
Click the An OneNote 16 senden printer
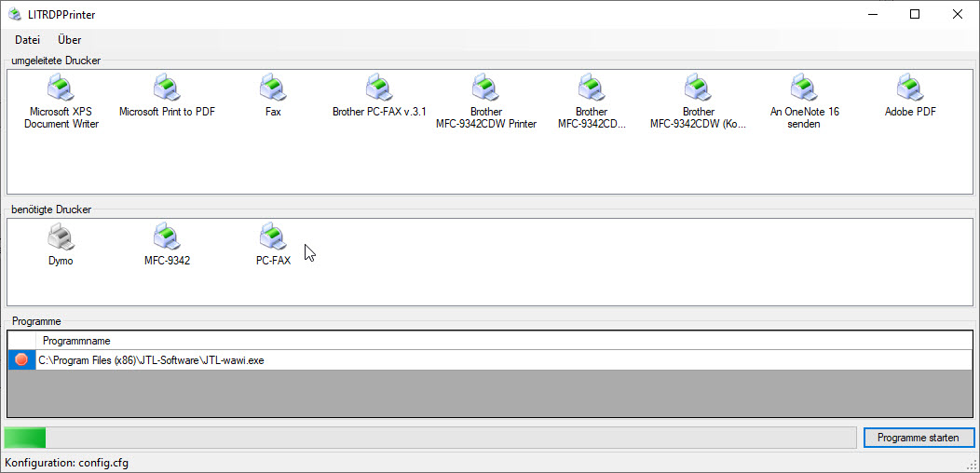804,89
